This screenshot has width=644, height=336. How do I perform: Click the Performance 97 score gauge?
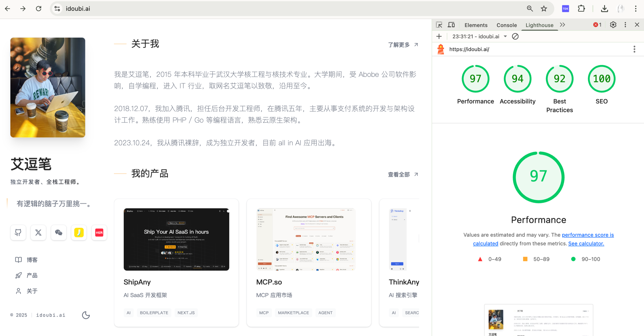475,79
